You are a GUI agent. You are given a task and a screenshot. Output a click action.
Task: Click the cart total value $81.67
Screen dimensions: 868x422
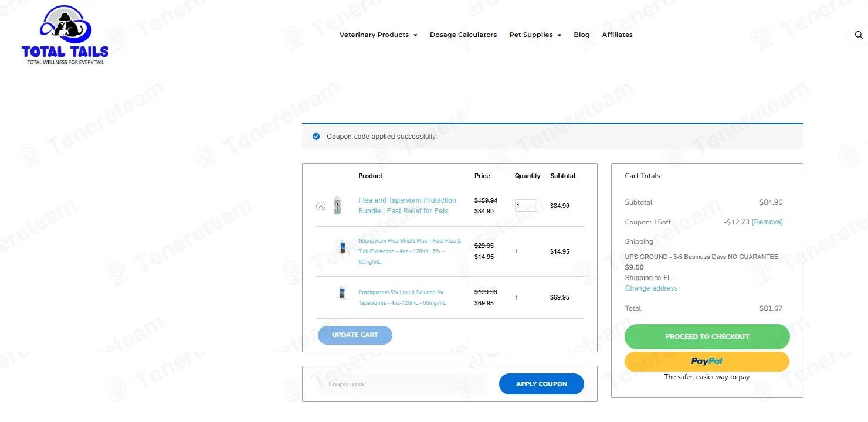tap(771, 308)
